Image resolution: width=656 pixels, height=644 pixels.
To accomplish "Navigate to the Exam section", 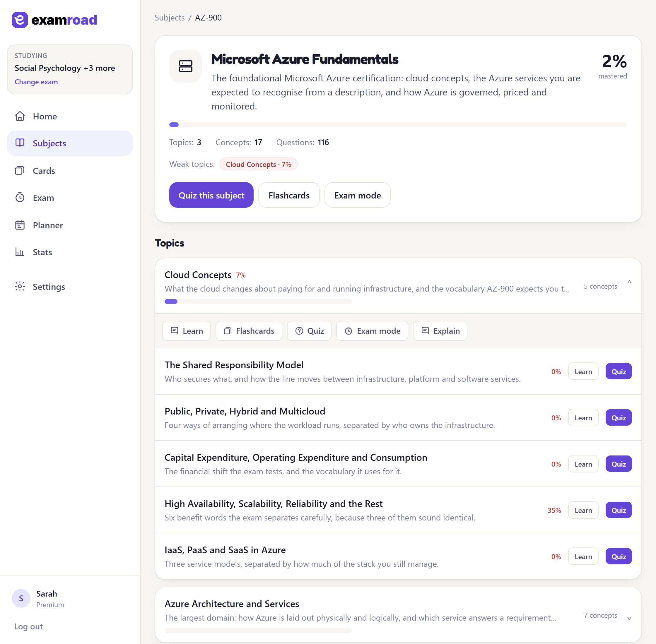I will pyautogui.click(x=70, y=198).
